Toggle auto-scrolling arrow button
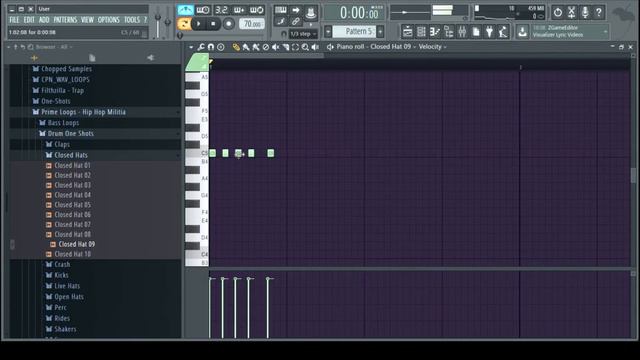Screen dimensions: 640x360 (296, 10)
